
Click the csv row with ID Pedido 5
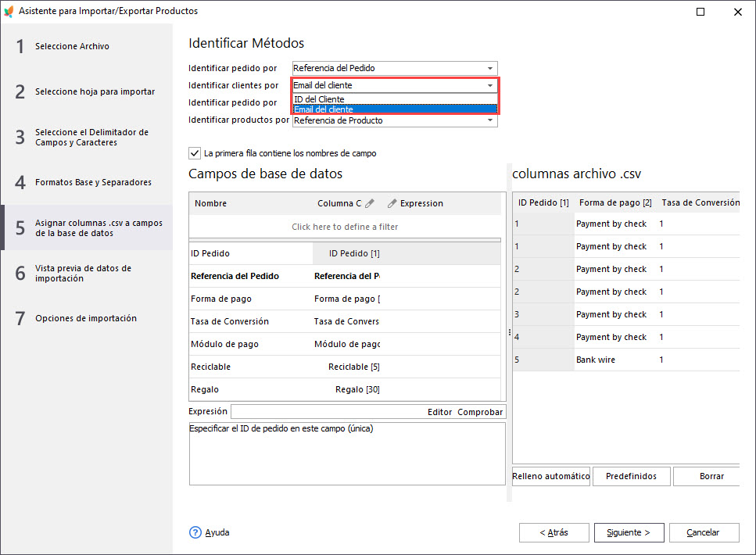[625, 360]
